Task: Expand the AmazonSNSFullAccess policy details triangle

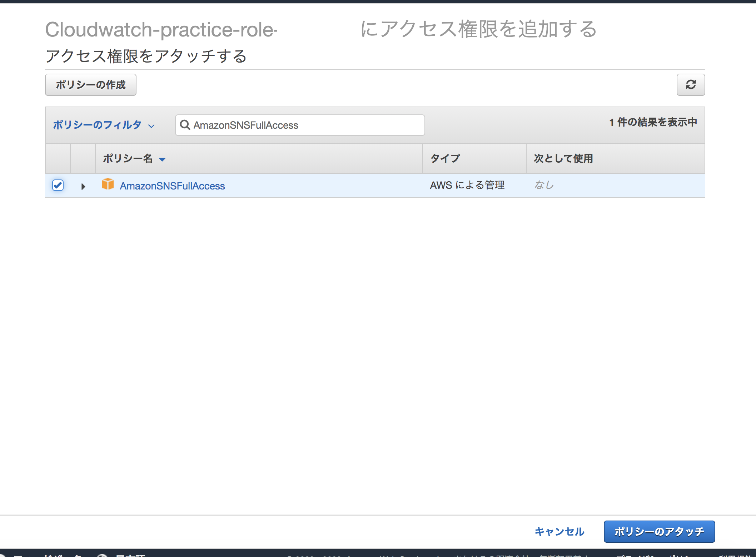Action: 83,186
